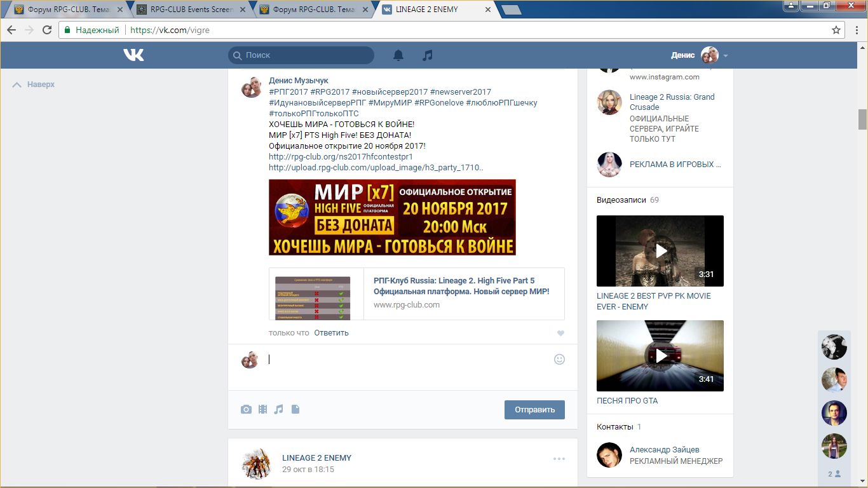Click the page vertical scrollbar thumb
The height and width of the screenshot is (488, 868).
point(862,119)
